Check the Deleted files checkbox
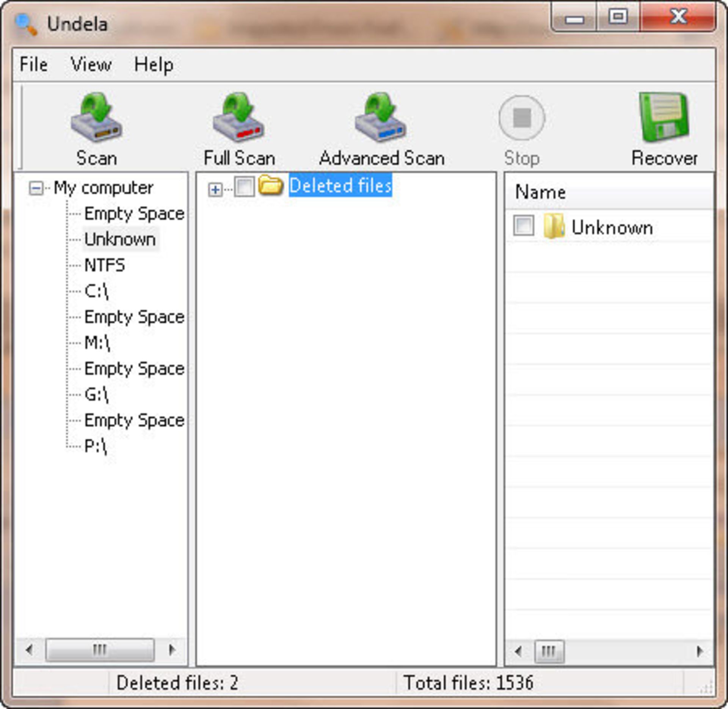 244,187
